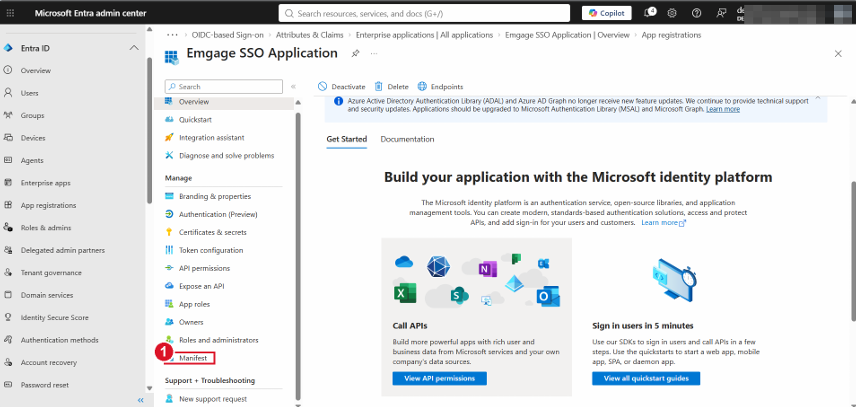
Task: Collapse the ADAL info banner
Action: tap(817, 97)
